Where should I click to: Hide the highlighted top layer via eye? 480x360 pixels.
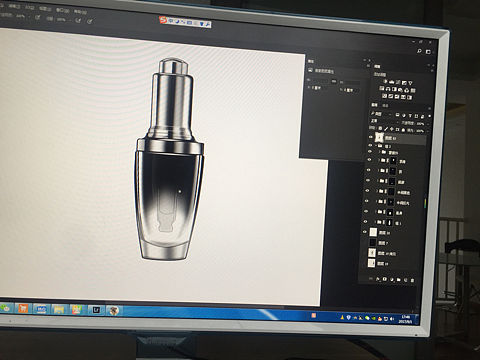[x=370, y=137]
